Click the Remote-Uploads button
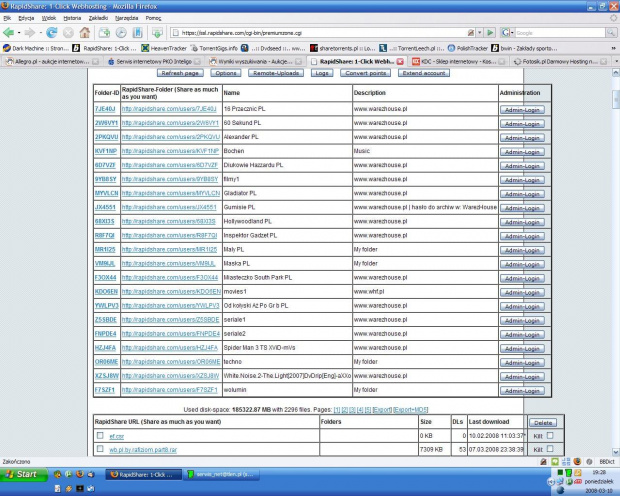This screenshot has width=620, height=496. click(276, 73)
